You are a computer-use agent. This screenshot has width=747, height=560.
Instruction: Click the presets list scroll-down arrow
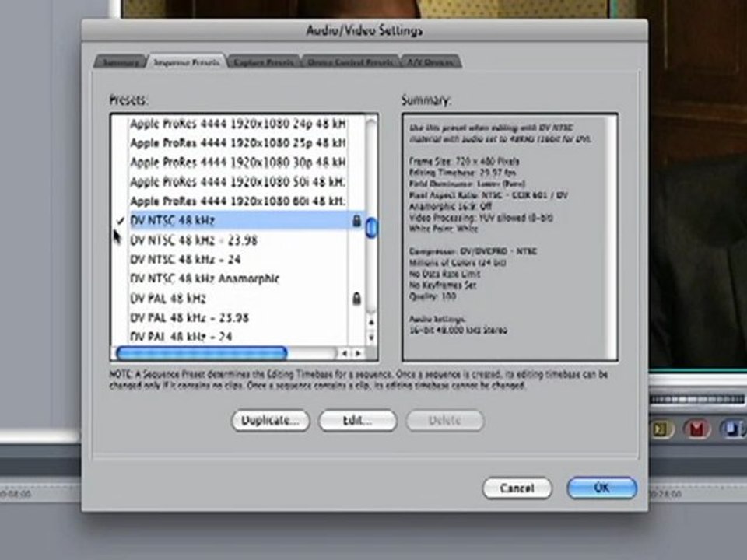[x=371, y=337]
